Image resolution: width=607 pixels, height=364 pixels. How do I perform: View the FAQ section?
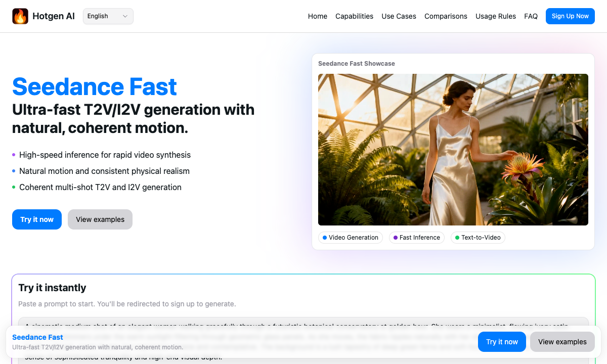click(531, 16)
